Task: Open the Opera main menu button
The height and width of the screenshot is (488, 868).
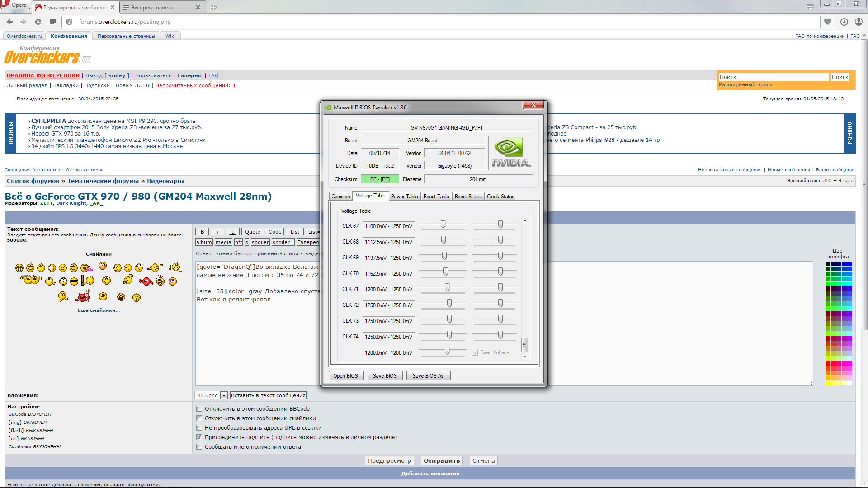Action: [14, 5]
